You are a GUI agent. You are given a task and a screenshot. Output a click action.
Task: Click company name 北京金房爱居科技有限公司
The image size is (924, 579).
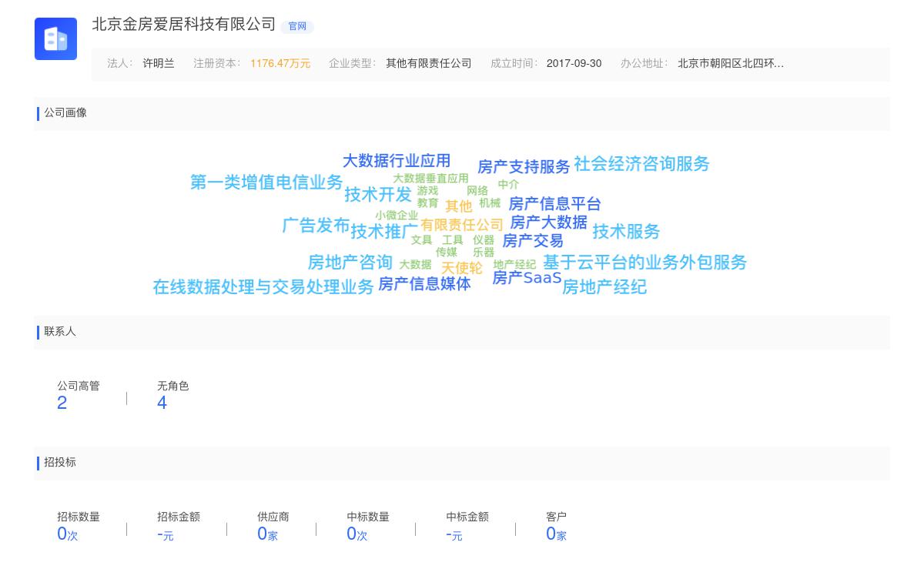(x=184, y=24)
